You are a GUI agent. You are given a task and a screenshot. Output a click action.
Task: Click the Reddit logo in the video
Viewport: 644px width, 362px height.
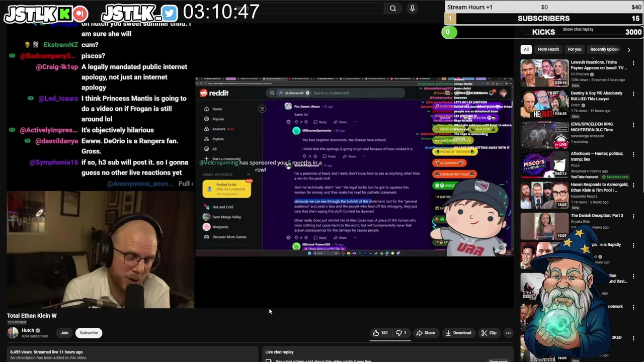214,93
